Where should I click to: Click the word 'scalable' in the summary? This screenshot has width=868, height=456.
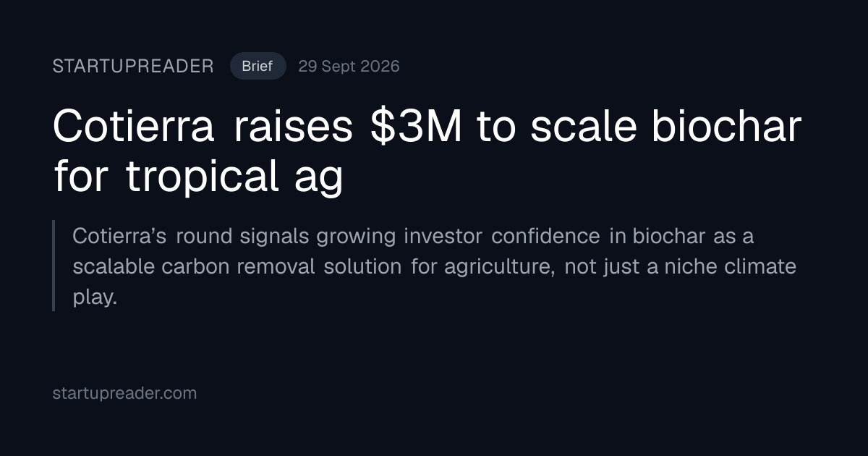[x=114, y=266]
